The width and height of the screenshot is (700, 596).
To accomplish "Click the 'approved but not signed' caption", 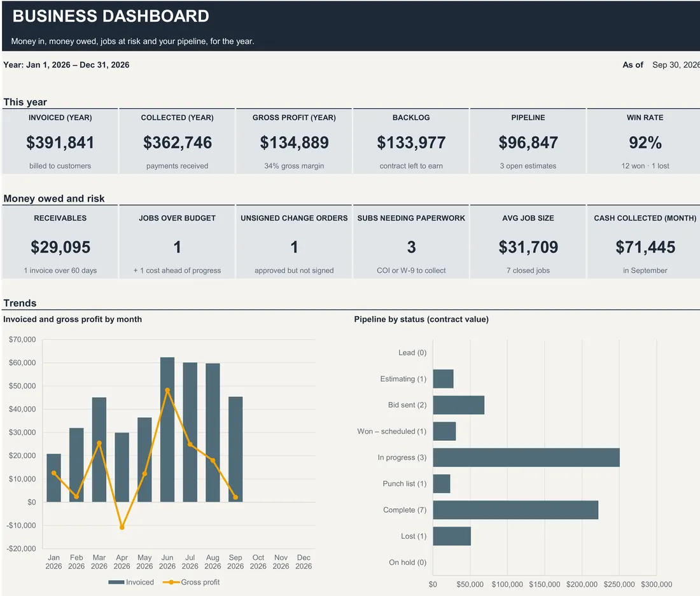I will [294, 270].
